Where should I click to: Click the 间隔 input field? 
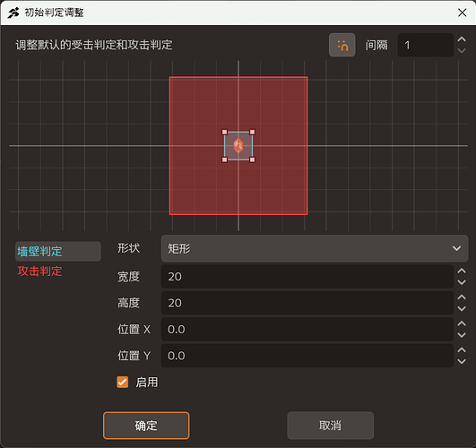(x=425, y=45)
